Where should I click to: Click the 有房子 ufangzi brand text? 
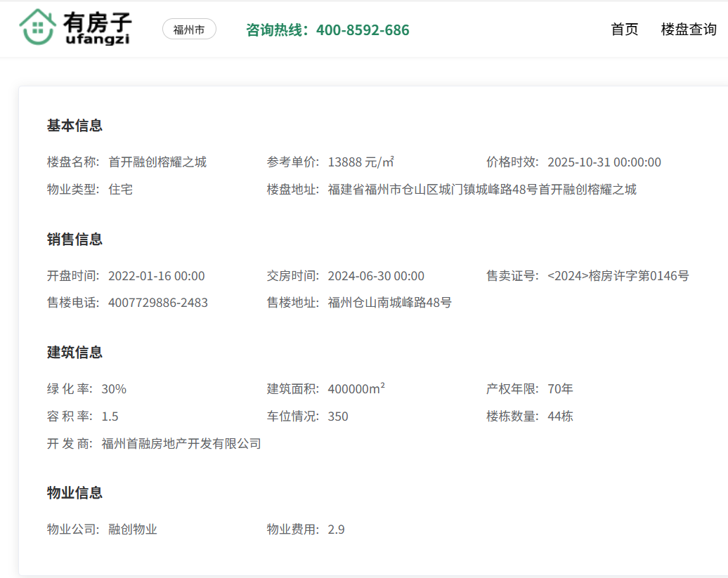97,29
